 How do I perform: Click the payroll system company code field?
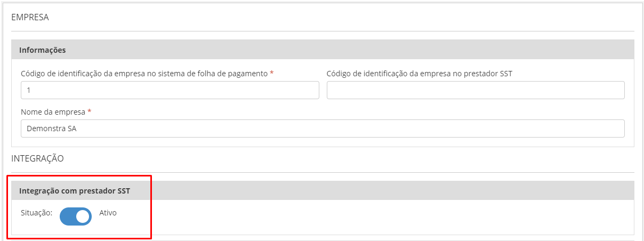pyautogui.click(x=170, y=91)
